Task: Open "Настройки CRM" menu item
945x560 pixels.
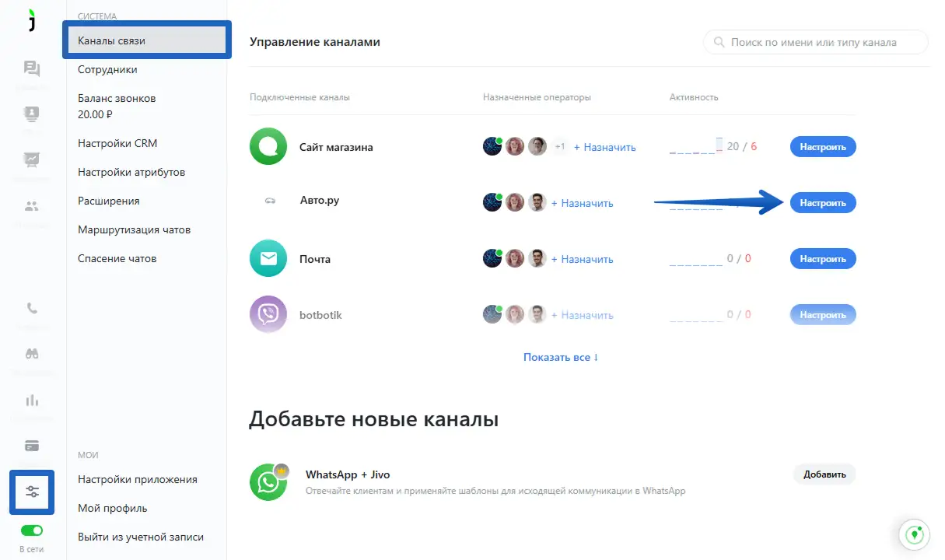Action: pyautogui.click(x=117, y=143)
